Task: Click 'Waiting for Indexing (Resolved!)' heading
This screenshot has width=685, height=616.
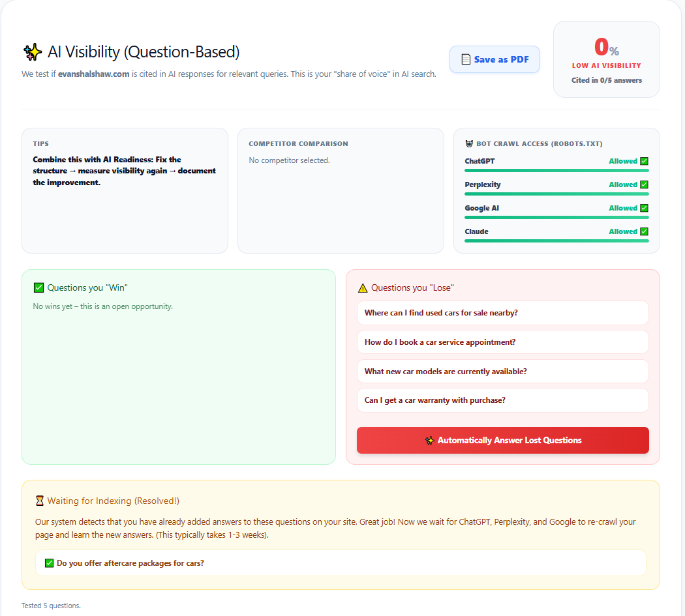Action: (113, 501)
